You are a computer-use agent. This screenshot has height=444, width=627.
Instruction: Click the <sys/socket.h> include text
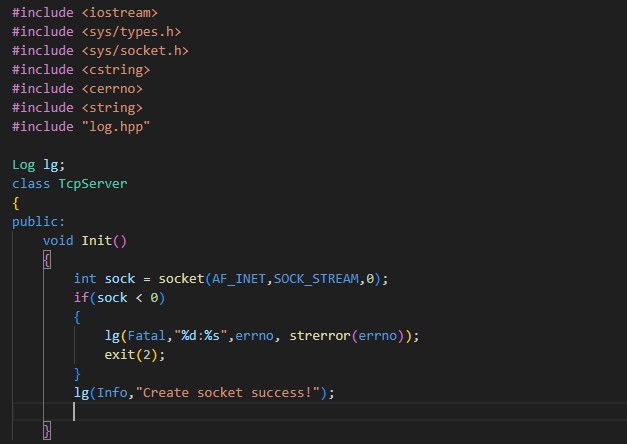135,51
